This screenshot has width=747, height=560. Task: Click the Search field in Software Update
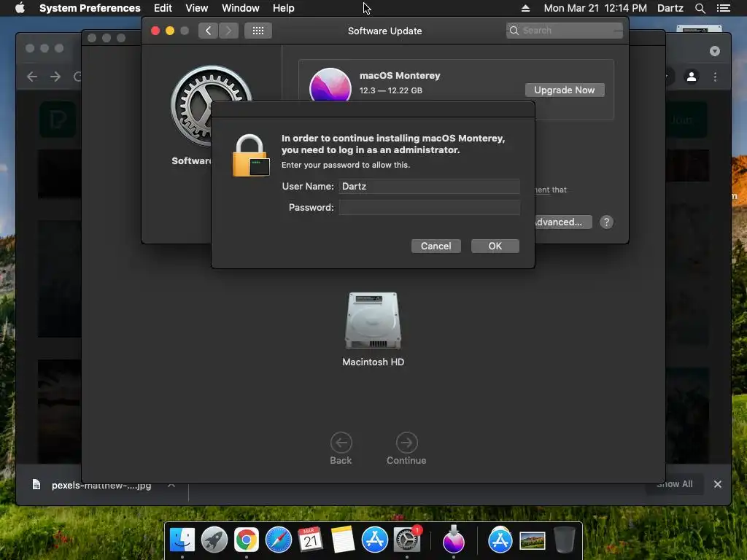coord(564,31)
